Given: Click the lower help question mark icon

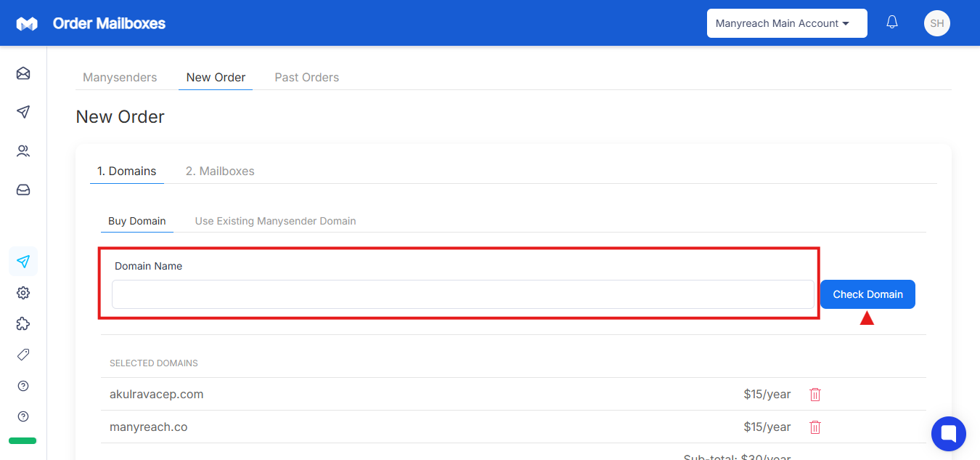Looking at the screenshot, I should click(23, 416).
